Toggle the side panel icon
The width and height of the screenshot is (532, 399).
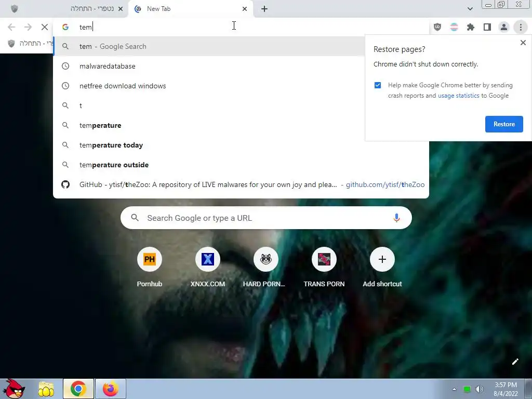tap(487, 27)
